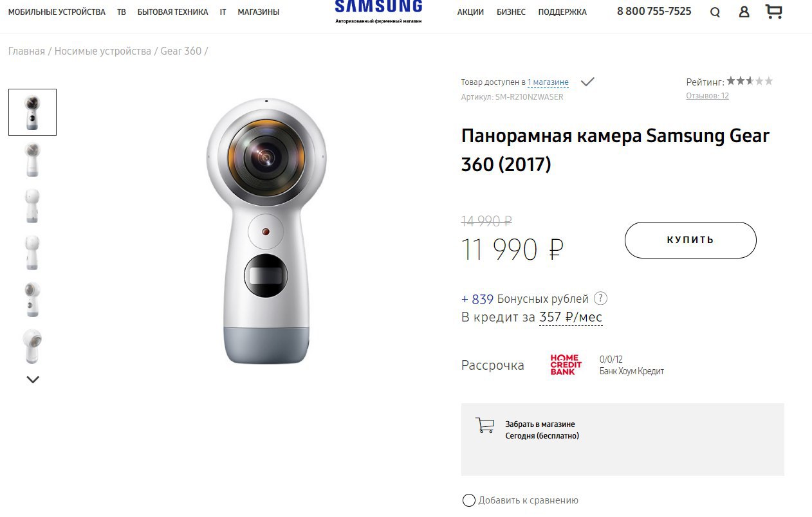Open the Бытовая техника menu
Screen dimensions: 812x517
tap(172, 12)
